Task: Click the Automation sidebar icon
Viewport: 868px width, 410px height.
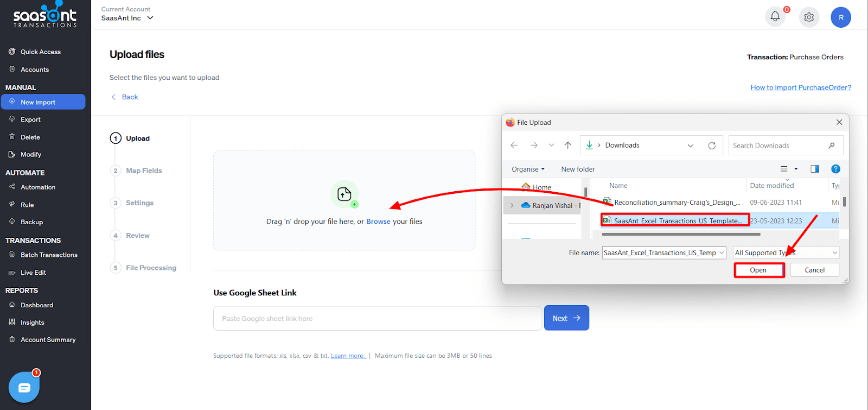Action: coord(12,187)
